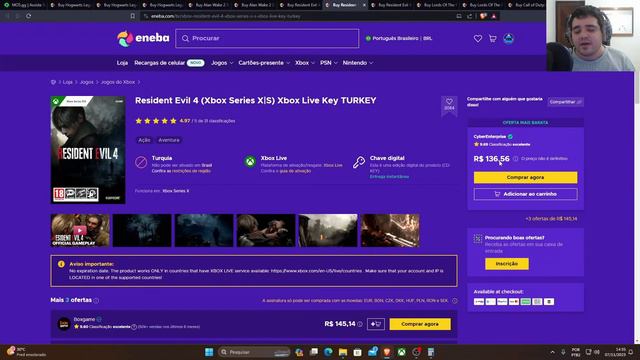Click the Chave digital key icon
Image resolution: width=640 pixels, height=360 pixels.
(x=359, y=162)
